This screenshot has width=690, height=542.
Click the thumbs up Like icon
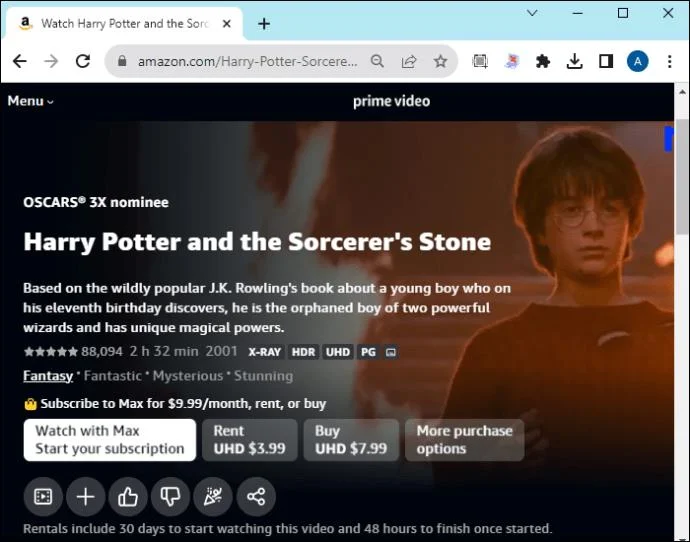pyautogui.click(x=128, y=497)
